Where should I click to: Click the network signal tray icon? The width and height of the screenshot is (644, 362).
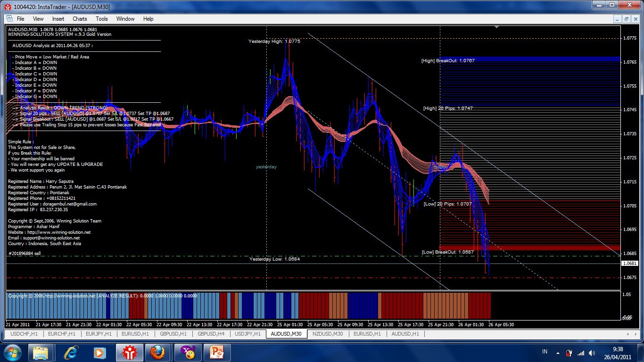point(581,353)
